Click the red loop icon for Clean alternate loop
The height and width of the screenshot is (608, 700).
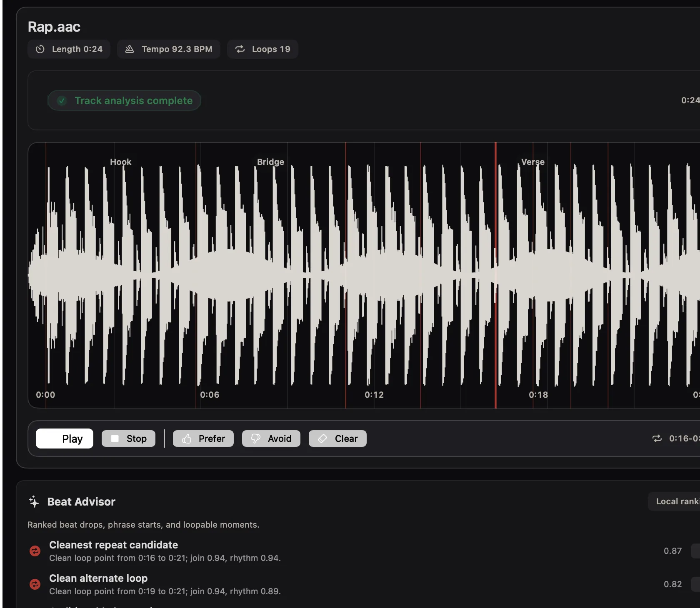35,584
